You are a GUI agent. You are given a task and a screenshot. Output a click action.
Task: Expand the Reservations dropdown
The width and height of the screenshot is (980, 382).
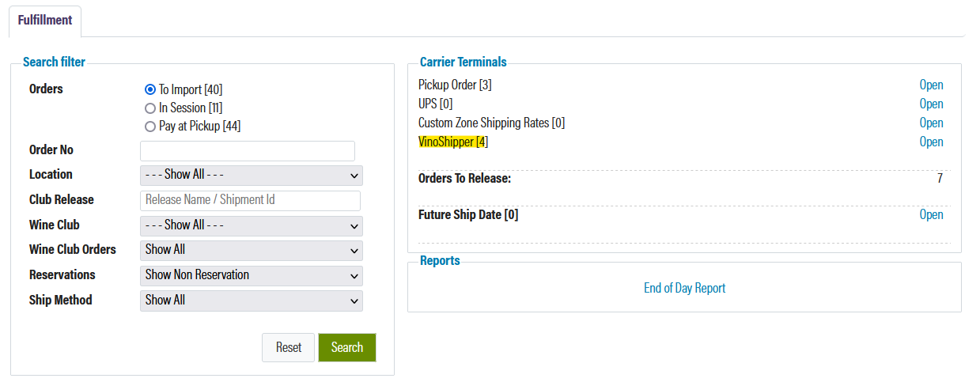(252, 275)
